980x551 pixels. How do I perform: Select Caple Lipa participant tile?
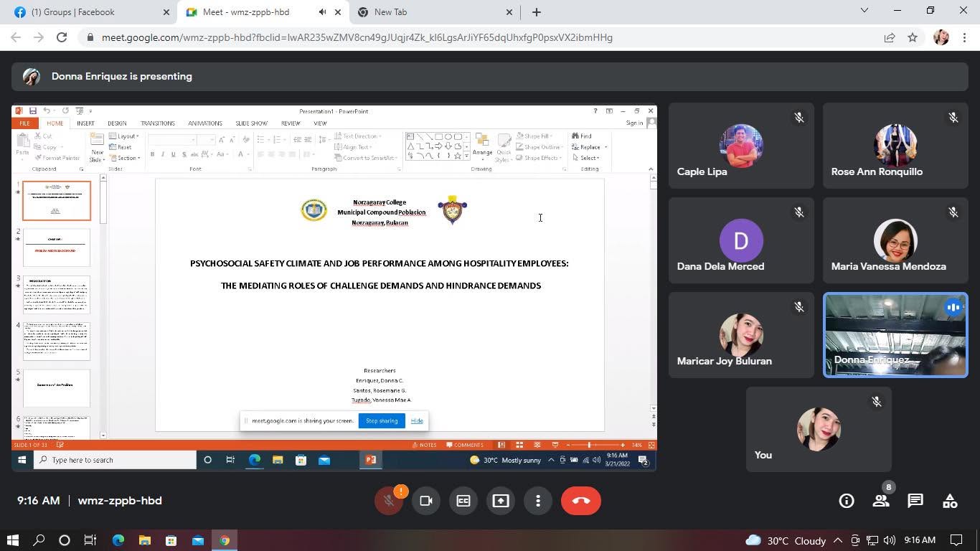(741, 146)
